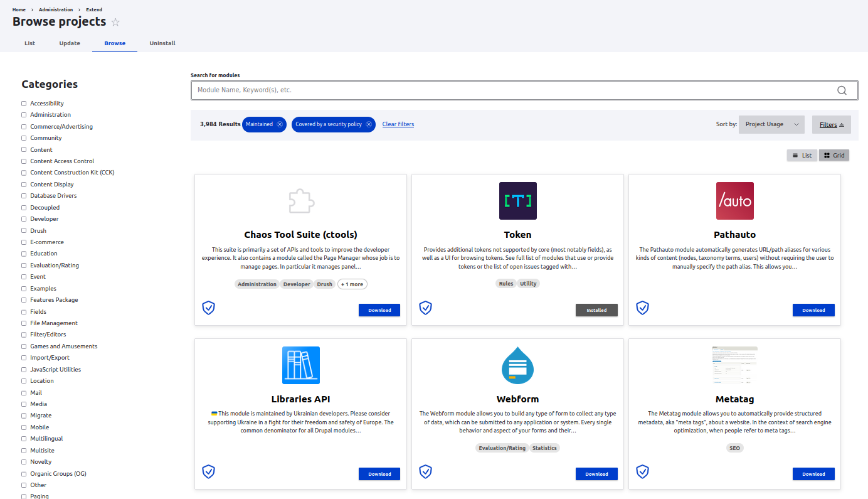Check the File Management category
Image resolution: width=868 pixels, height=499 pixels.
coord(24,323)
